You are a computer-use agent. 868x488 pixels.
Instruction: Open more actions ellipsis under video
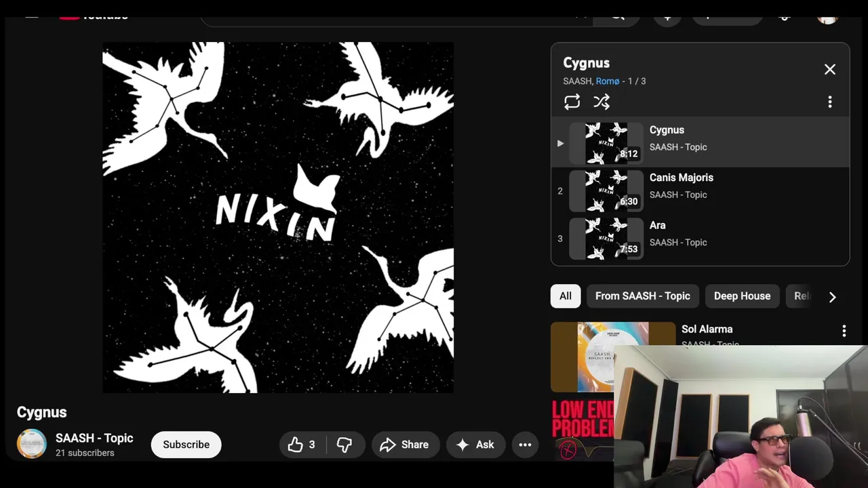click(x=525, y=445)
